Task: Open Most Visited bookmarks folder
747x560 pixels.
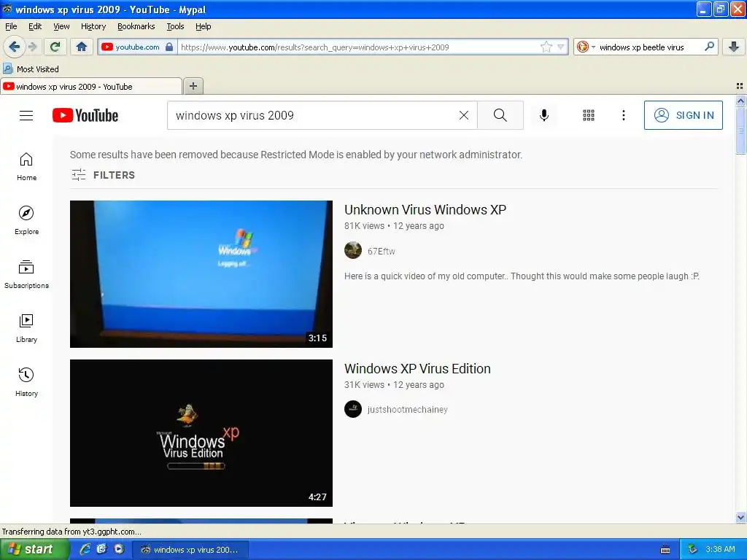Action: [31, 69]
